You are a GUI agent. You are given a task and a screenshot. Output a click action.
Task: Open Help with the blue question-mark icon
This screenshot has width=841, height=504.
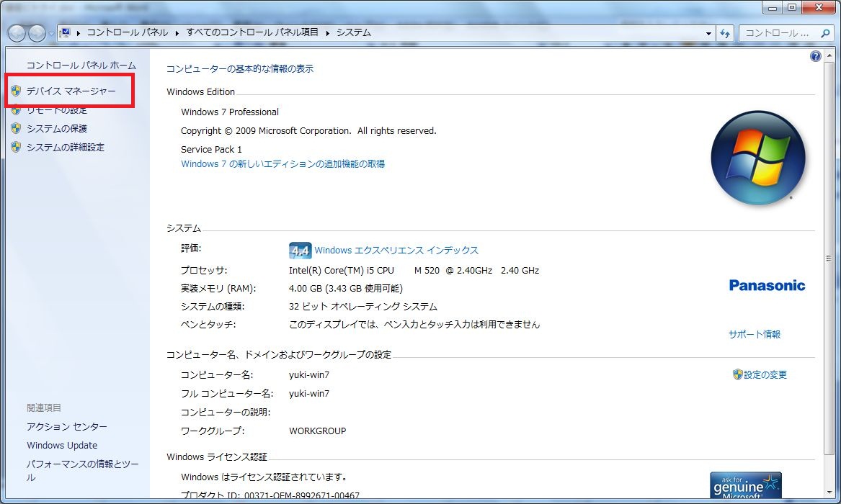point(815,56)
